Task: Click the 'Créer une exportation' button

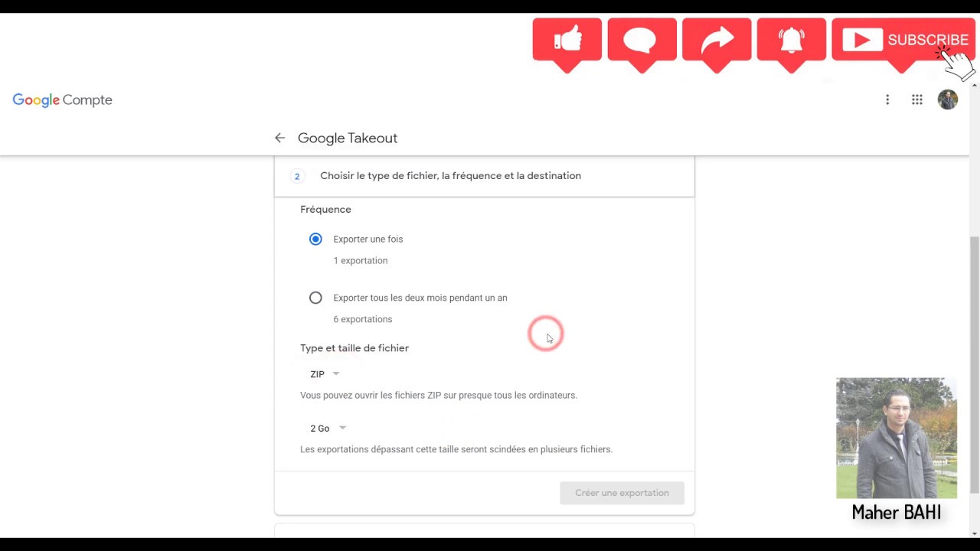Action: [x=622, y=493]
